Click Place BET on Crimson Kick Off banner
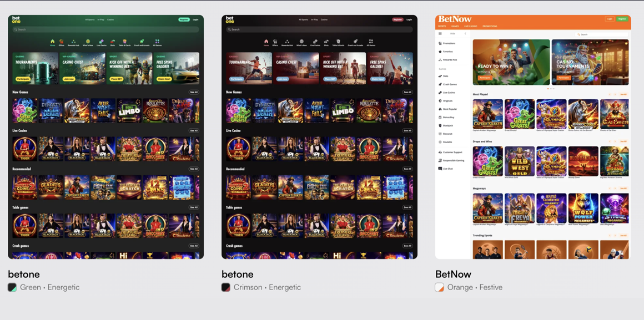Image resolution: width=644 pixels, height=320 pixels. pyautogui.click(x=329, y=79)
